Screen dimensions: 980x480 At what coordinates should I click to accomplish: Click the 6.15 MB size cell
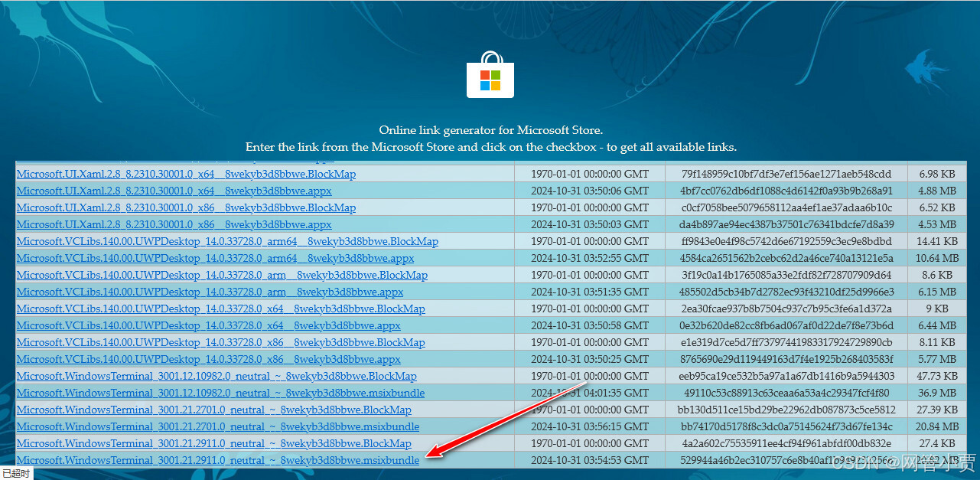937,292
